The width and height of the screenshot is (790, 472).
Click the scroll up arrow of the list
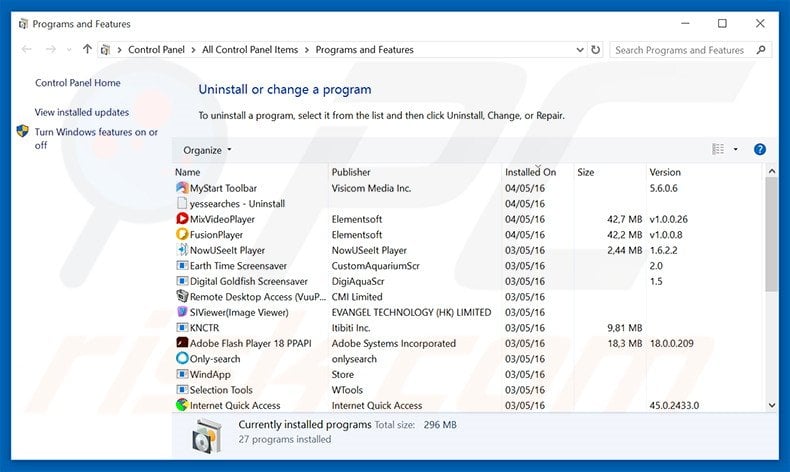coord(771,171)
